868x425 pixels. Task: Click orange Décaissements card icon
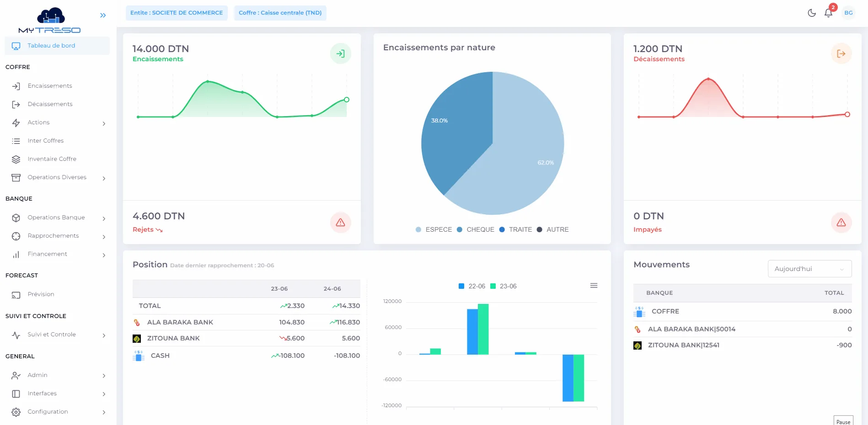point(841,53)
